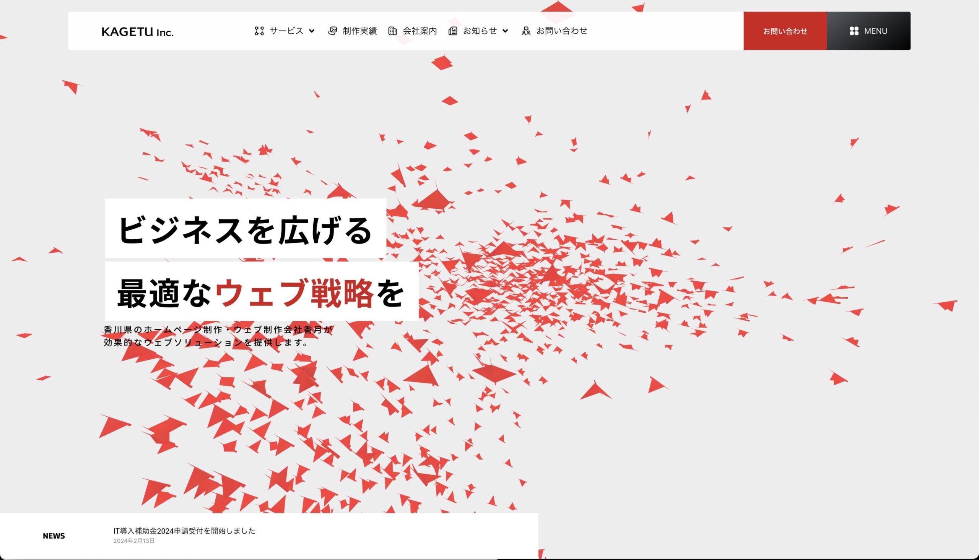Click the 制作実績 chart icon
The width and height of the screenshot is (979, 560).
[332, 31]
